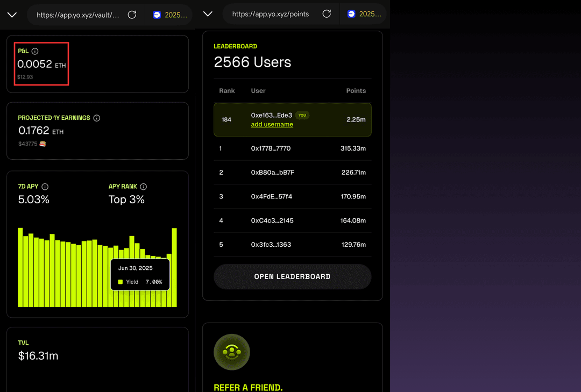Image resolution: width=581 pixels, height=392 pixels.
Task: Click the Refer a Friend people icon
Action: click(x=232, y=352)
